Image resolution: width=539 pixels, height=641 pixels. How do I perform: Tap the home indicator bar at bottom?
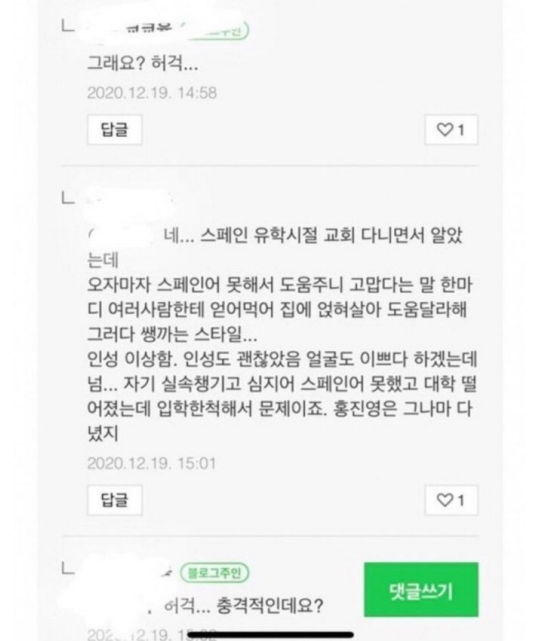tap(270, 635)
